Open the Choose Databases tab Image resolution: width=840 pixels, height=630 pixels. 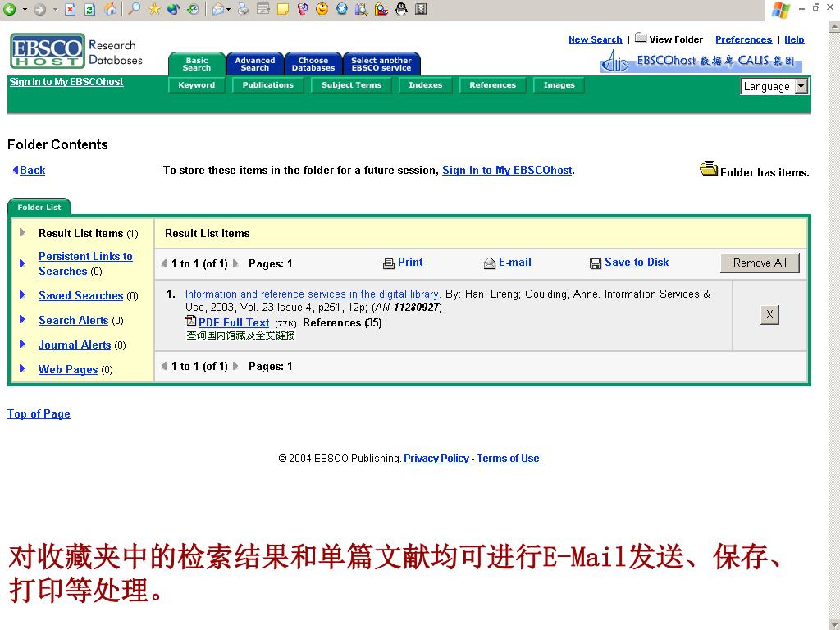point(313,64)
